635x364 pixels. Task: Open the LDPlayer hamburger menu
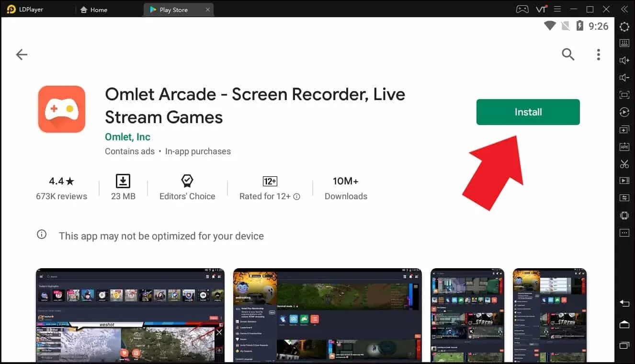pos(557,9)
